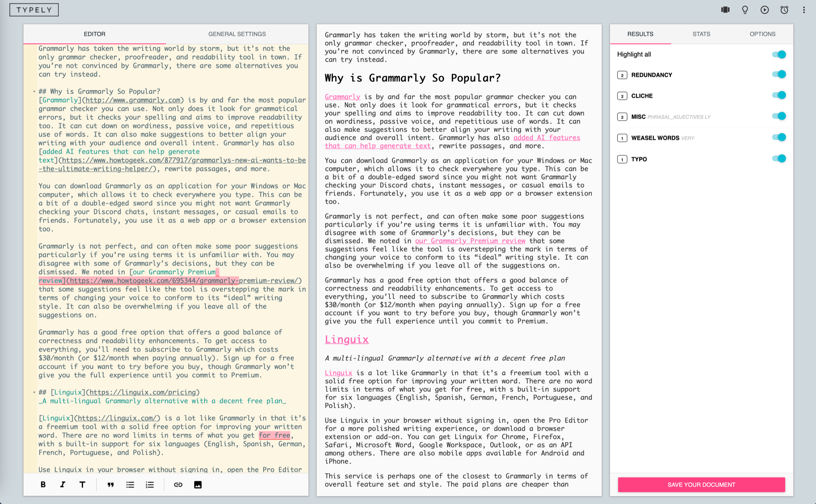
Task: Open the three-dot more options menu
Action: (804, 10)
